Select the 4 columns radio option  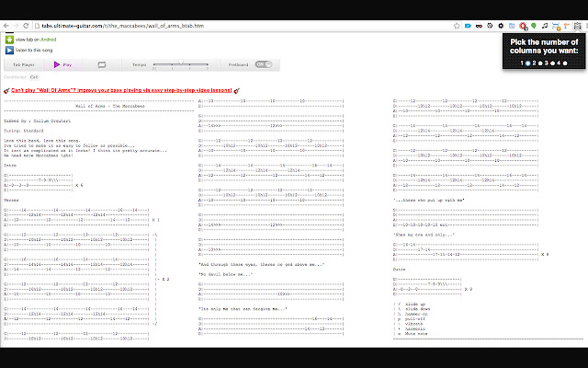[565, 63]
